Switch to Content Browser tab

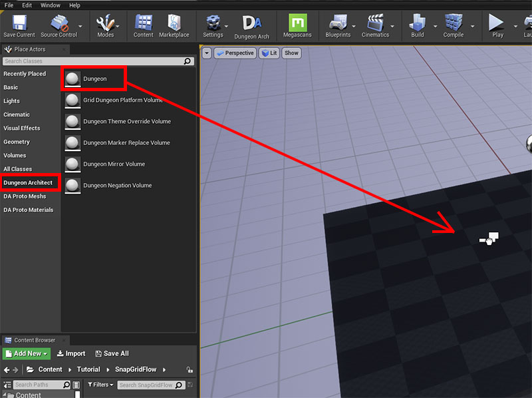35,340
